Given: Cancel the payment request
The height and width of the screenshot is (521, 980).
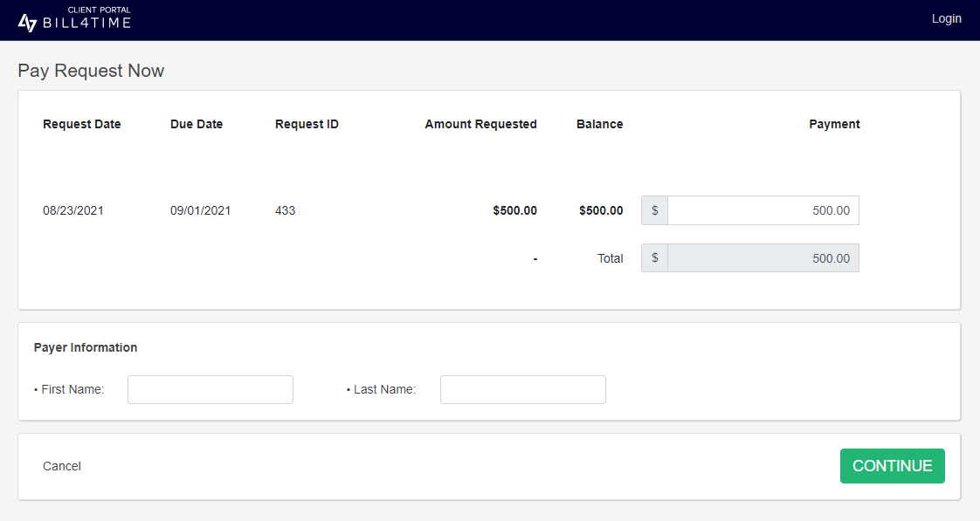Looking at the screenshot, I should click(62, 466).
